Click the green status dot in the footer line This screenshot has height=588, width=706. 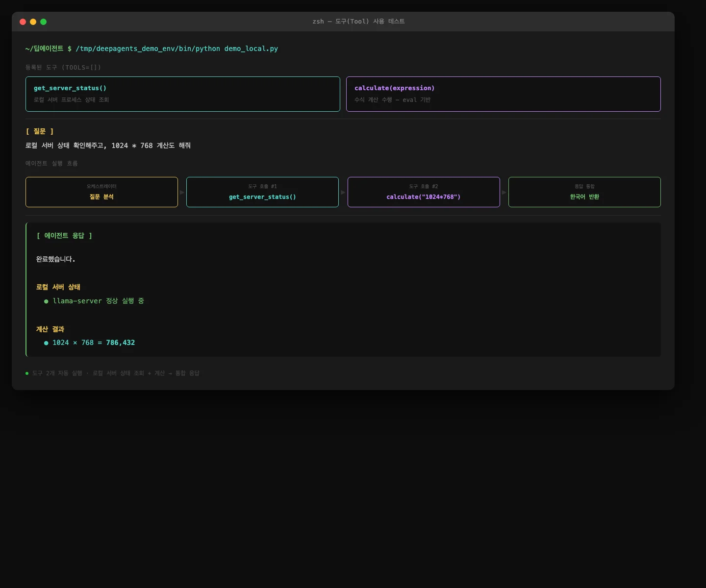27,373
